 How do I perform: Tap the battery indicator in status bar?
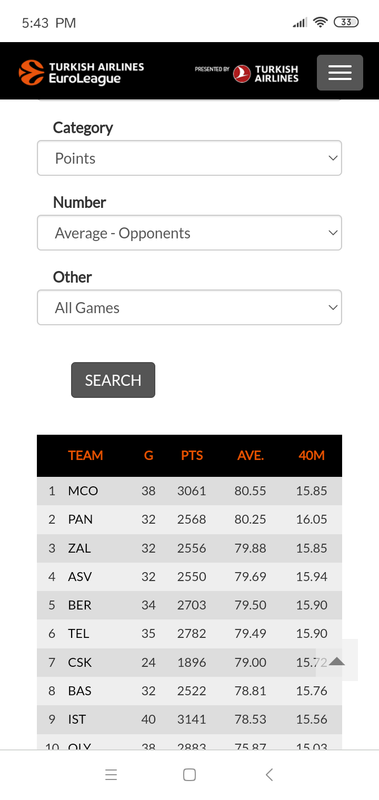[346, 22]
